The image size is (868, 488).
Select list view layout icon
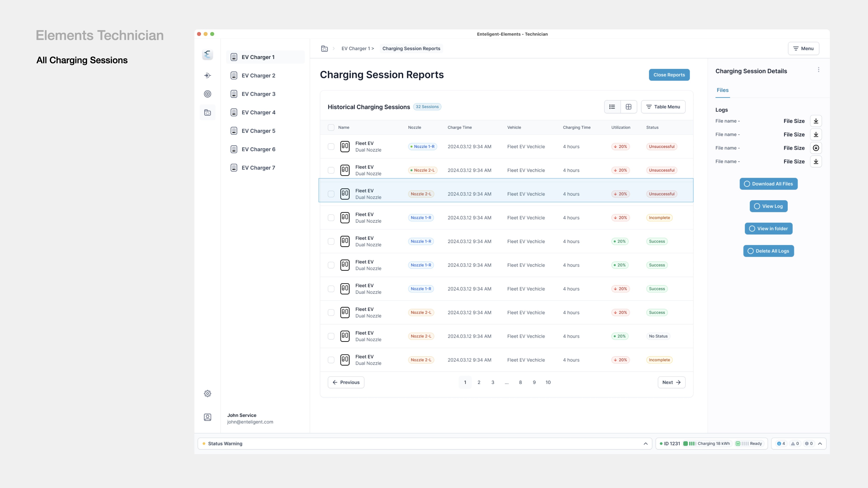612,107
